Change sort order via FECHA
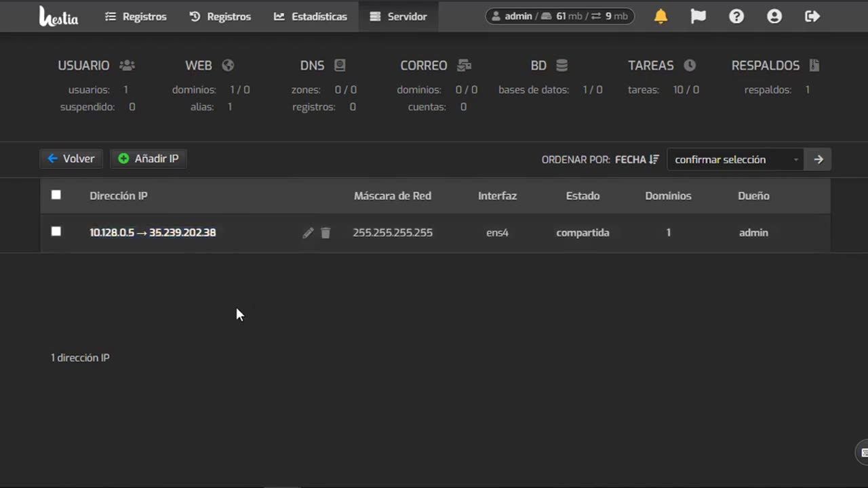This screenshot has width=868, height=488. coord(637,159)
